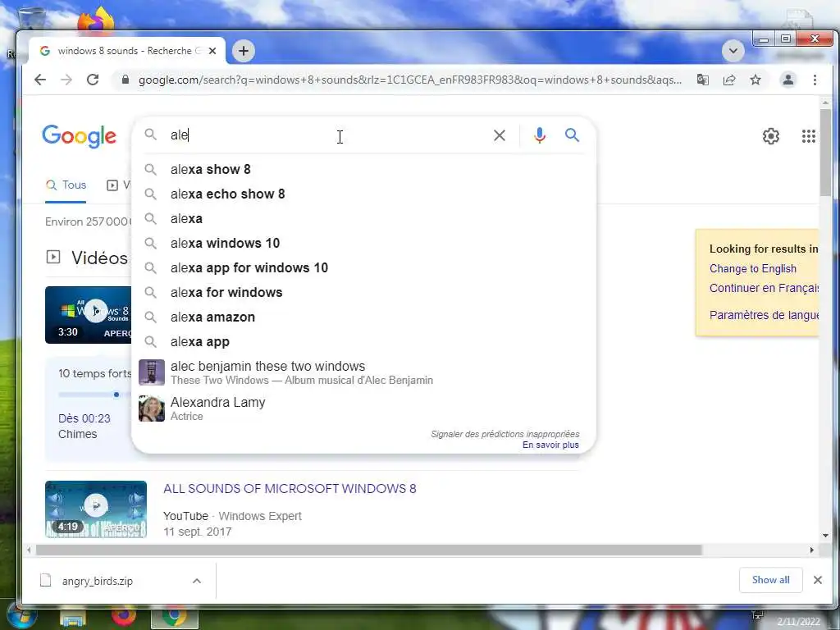Bookmark this page with star

pyautogui.click(x=756, y=80)
